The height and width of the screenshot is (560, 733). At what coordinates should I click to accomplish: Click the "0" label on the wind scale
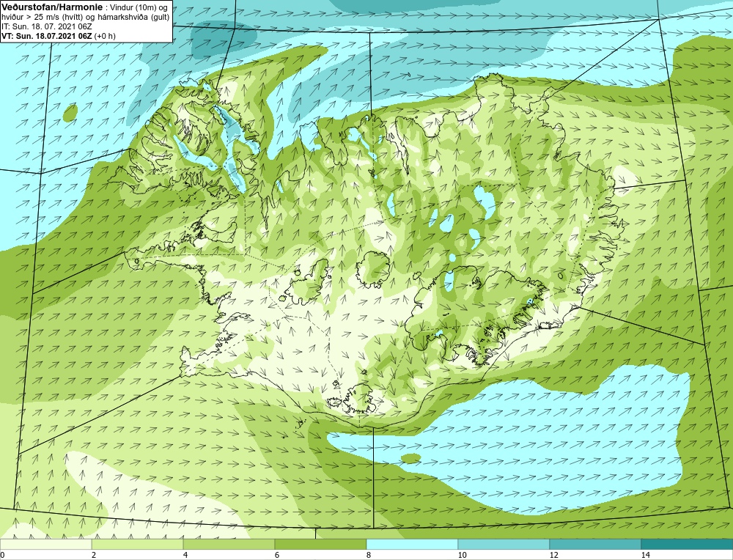[x=2, y=555]
